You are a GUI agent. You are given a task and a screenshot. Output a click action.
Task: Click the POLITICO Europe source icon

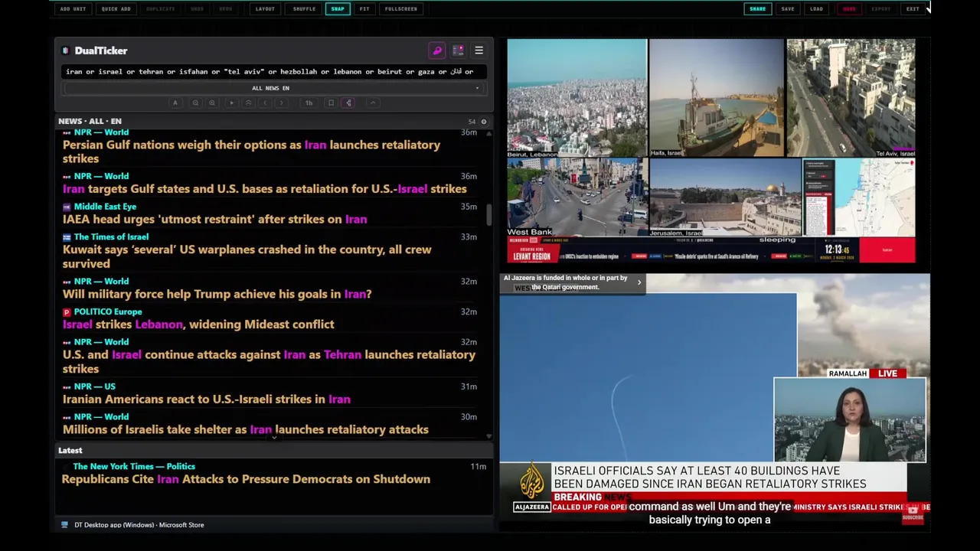point(67,312)
